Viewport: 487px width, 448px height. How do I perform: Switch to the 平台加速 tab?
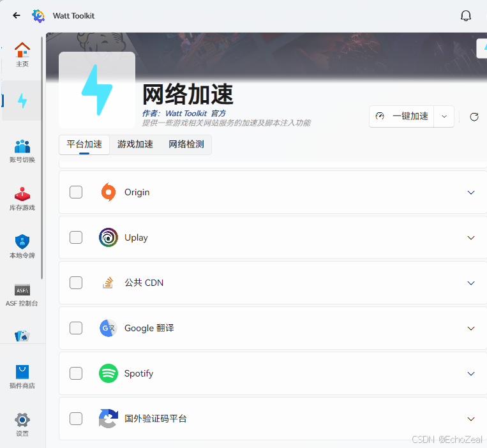pyautogui.click(x=84, y=144)
